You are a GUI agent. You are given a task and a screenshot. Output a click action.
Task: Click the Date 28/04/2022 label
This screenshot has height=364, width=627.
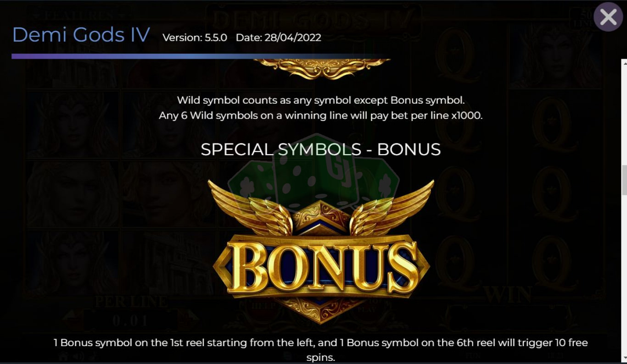point(278,38)
